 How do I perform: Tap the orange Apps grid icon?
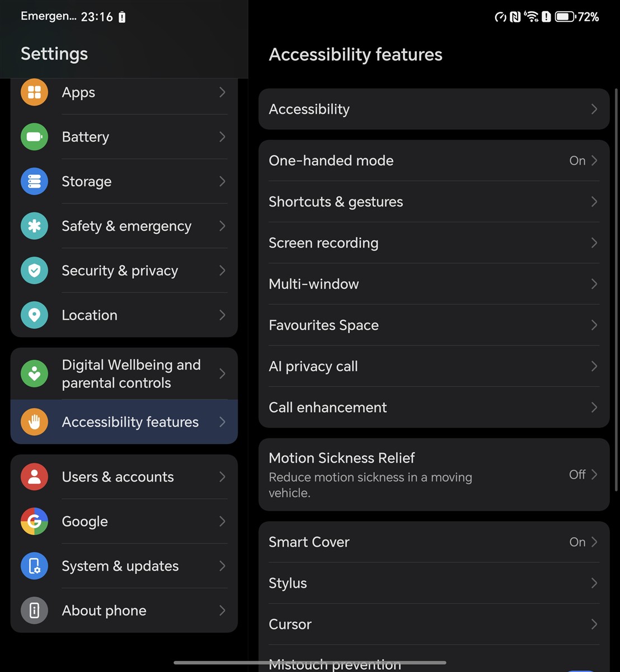coord(34,92)
